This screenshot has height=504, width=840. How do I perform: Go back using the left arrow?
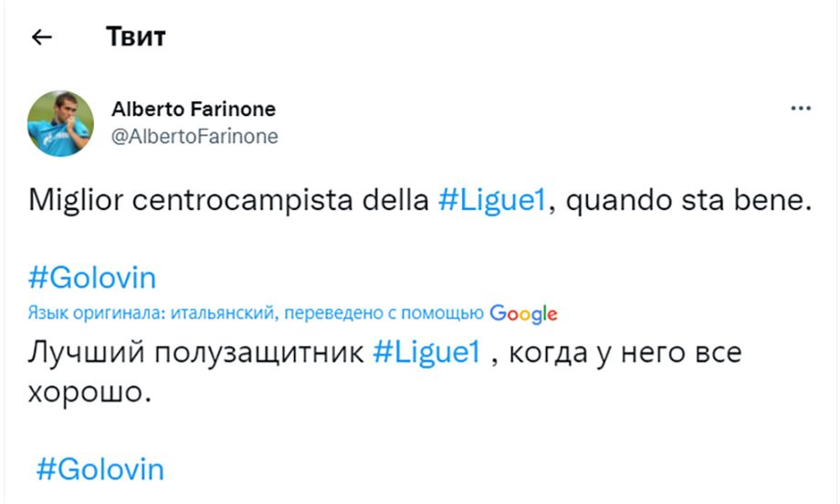(41, 37)
